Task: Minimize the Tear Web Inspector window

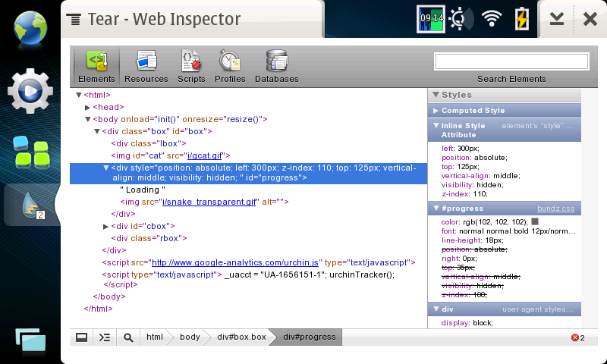Action: coord(557,18)
